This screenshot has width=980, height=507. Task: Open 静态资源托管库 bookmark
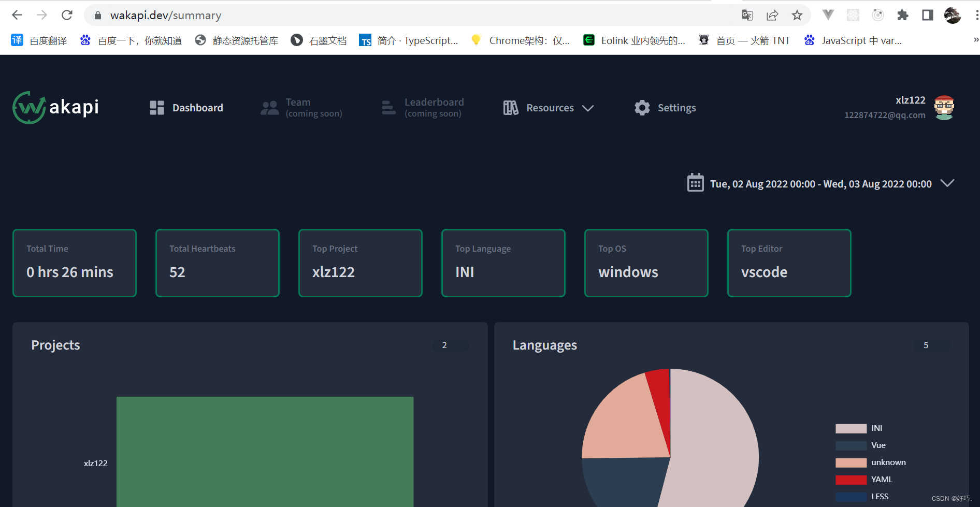point(236,40)
